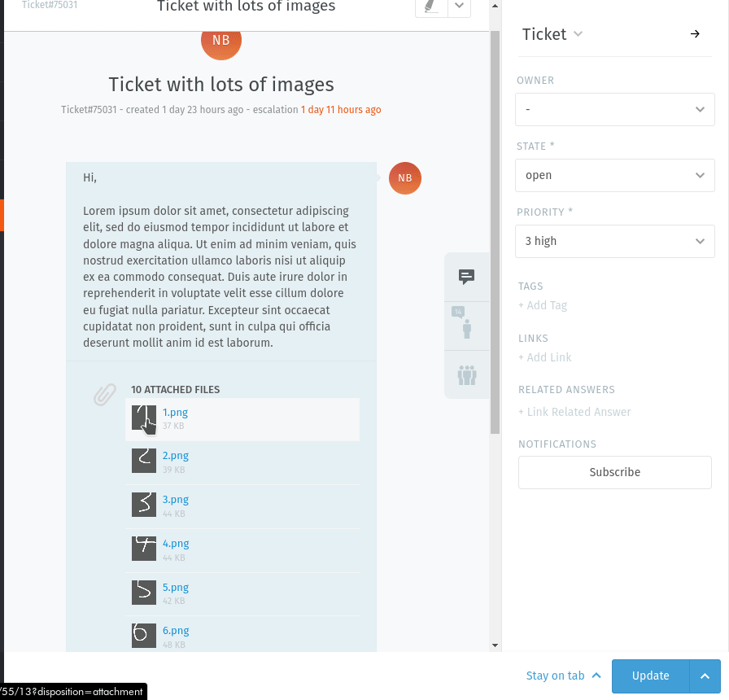Click the 1.png file thumbnail icon

point(143,418)
